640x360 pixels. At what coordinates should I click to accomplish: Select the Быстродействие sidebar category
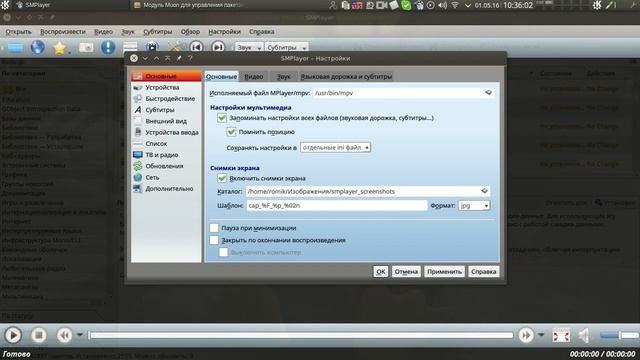coord(167,99)
